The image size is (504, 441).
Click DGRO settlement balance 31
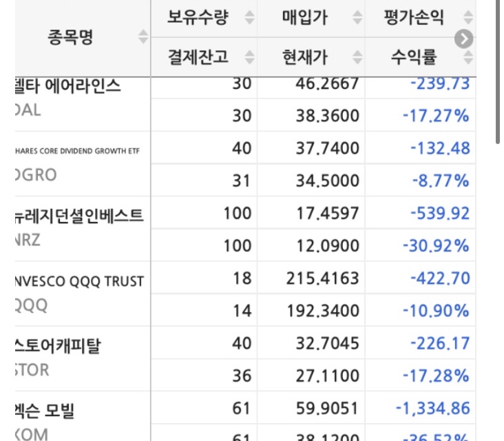click(x=242, y=181)
